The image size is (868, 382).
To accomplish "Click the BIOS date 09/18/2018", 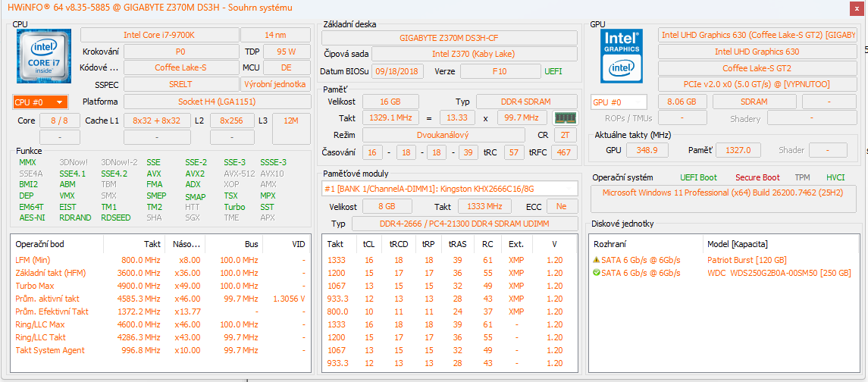I will [398, 71].
